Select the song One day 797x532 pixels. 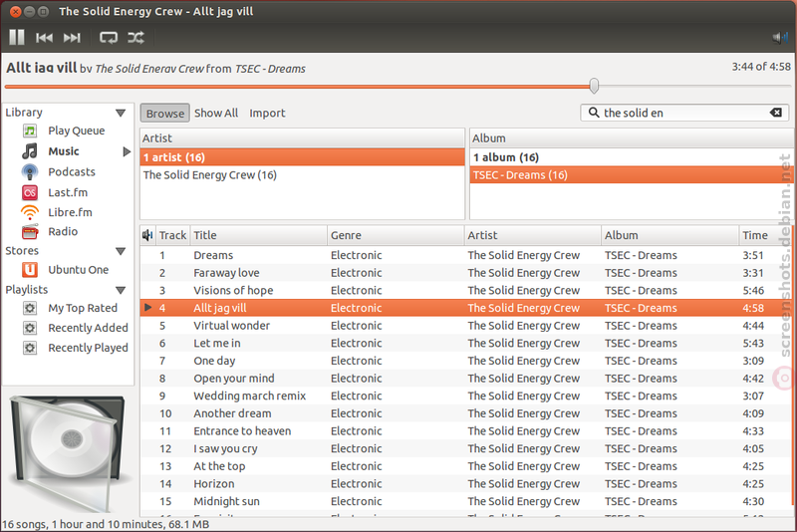coord(466,362)
